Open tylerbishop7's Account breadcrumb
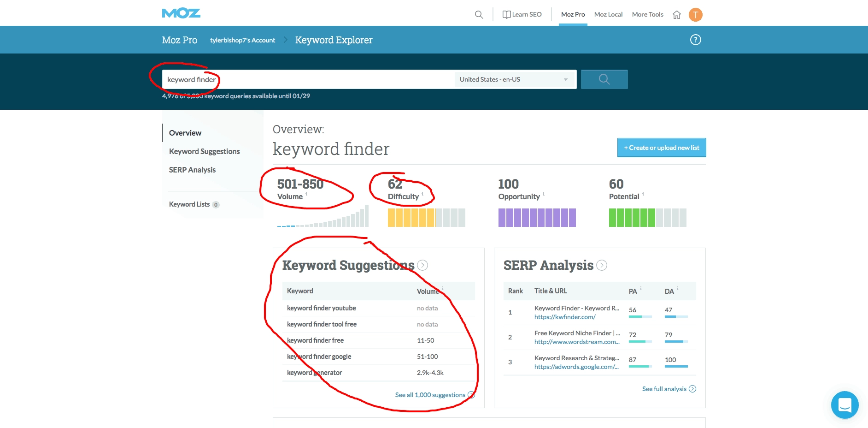This screenshot has width=868, height=428. pyautogui.click(x=242, y=40)
